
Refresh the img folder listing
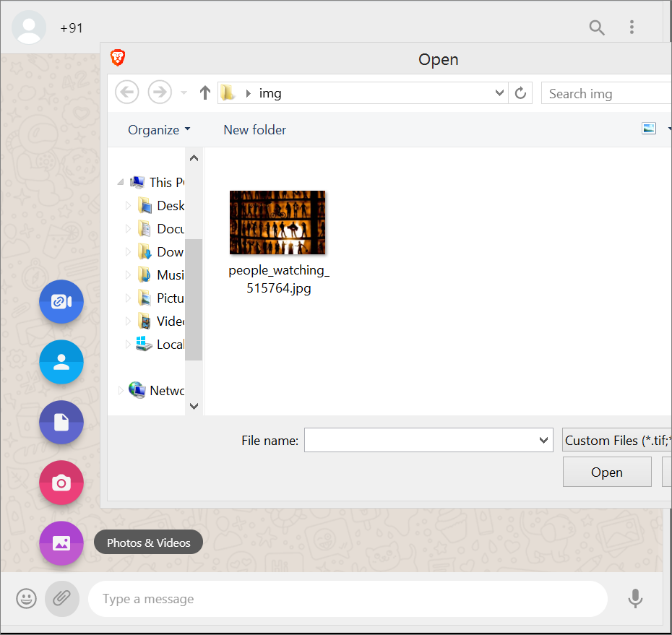pos(520,93)
